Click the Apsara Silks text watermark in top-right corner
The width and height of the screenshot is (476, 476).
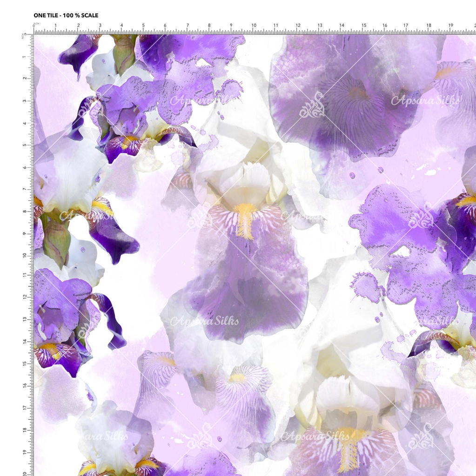(425, 100)
